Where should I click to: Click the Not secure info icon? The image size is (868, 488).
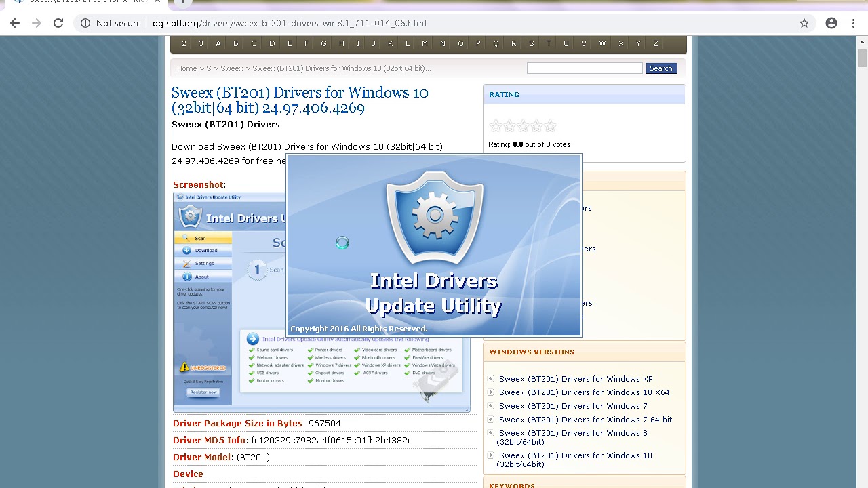coord(85,23)
